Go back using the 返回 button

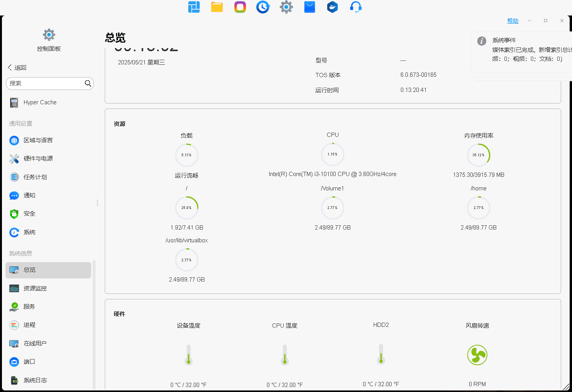(17, 67)
